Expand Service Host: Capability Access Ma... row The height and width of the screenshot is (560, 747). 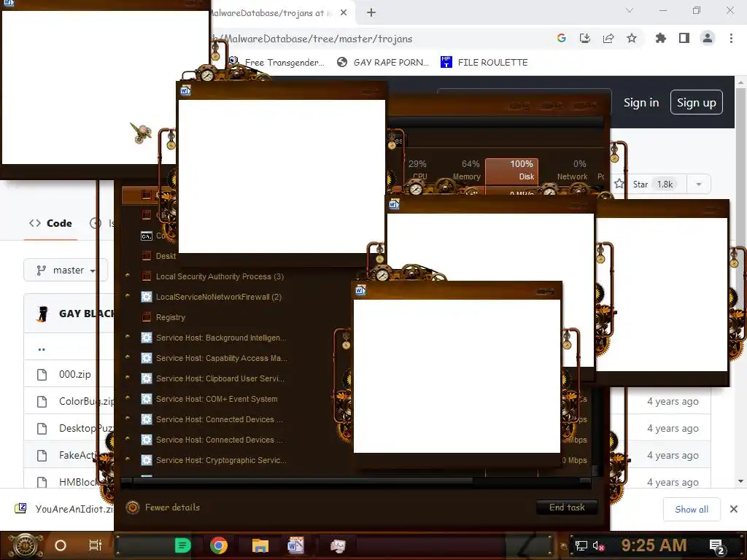127,357
